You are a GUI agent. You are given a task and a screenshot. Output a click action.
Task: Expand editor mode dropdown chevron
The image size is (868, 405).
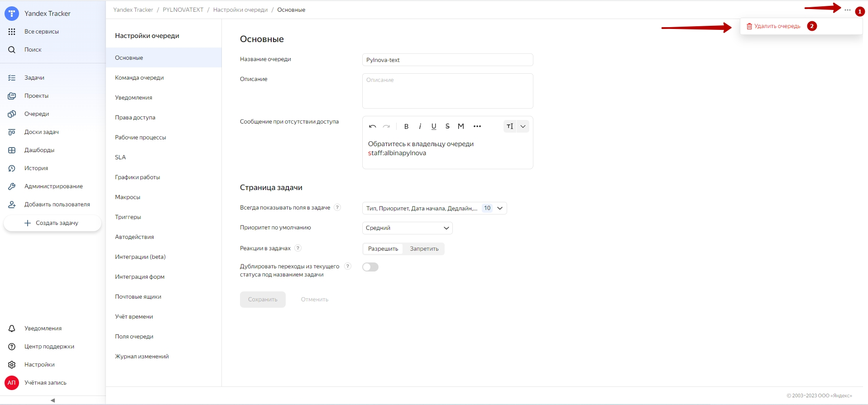click(x=523, y=126)
